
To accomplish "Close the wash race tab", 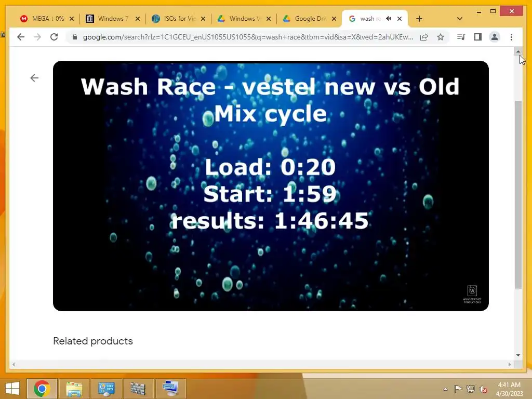I will pyautogui.click(x=400, y=19).
